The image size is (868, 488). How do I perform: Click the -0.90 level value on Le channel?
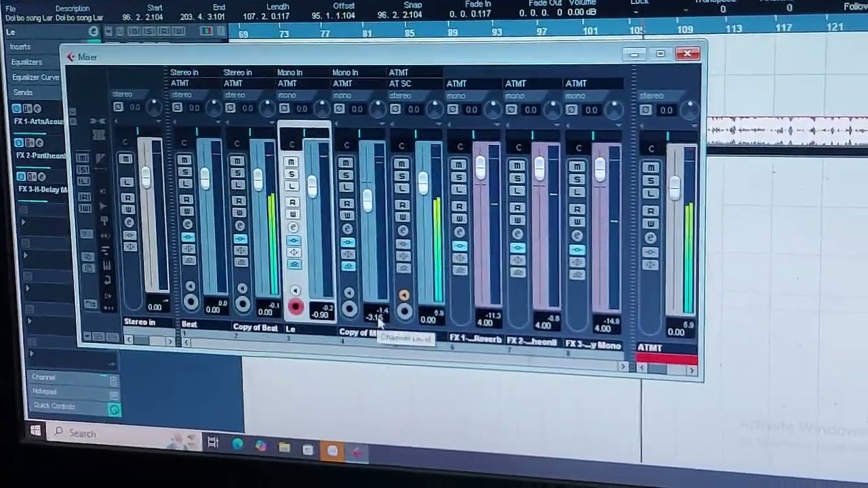(319, 315)
